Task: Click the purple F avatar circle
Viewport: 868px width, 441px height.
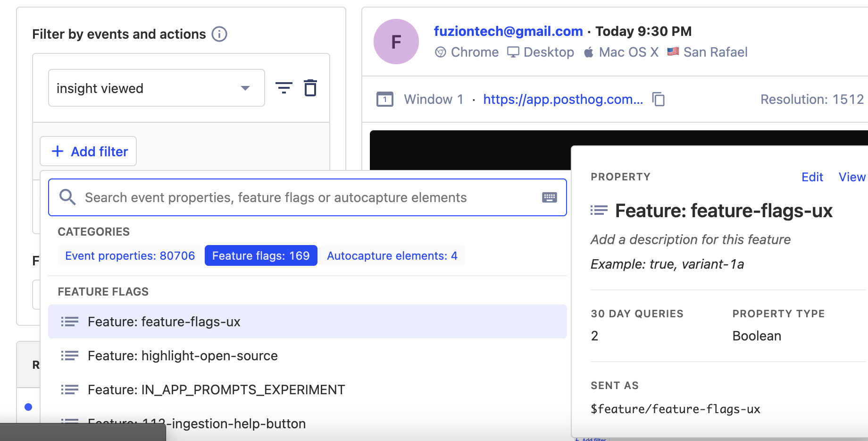Action: click(396, 42)
